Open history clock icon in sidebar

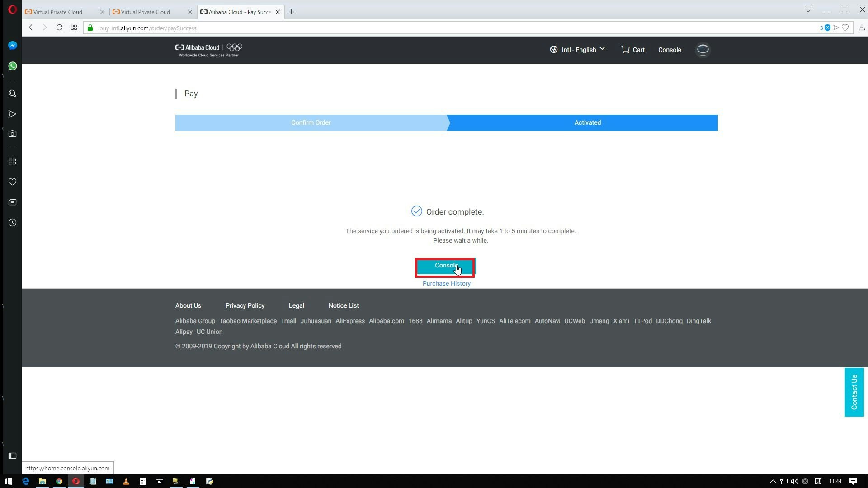click(13, 223)
